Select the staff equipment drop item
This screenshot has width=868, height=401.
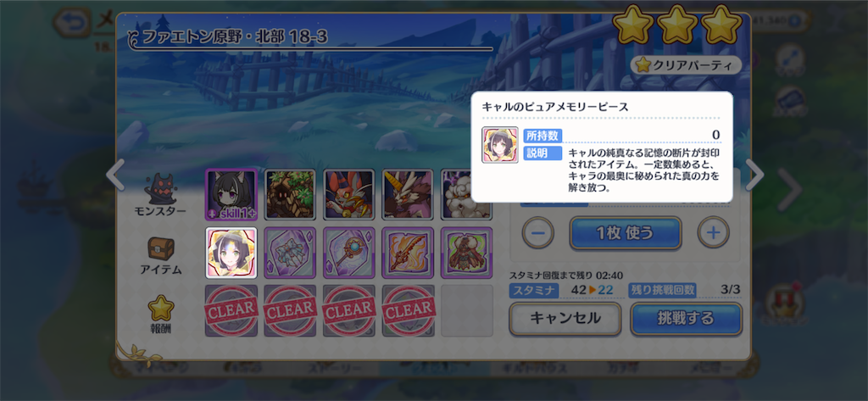tap(348, 253)
